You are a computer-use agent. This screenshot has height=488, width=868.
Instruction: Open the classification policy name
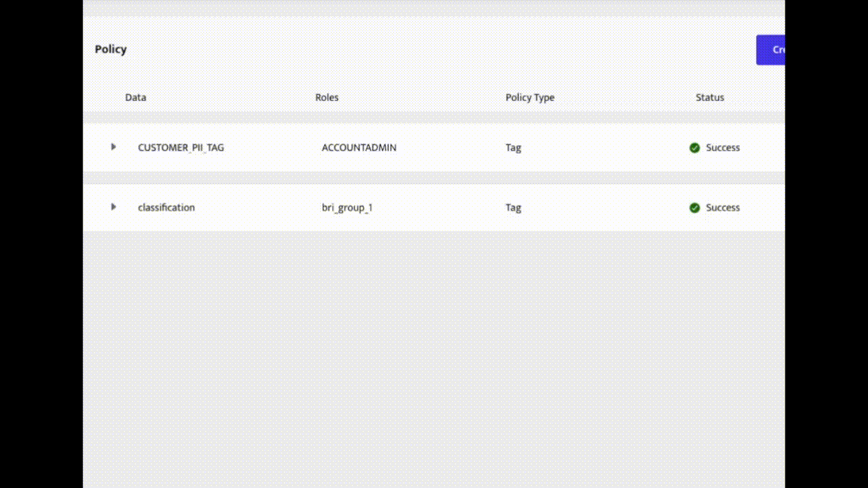point(166,208)
